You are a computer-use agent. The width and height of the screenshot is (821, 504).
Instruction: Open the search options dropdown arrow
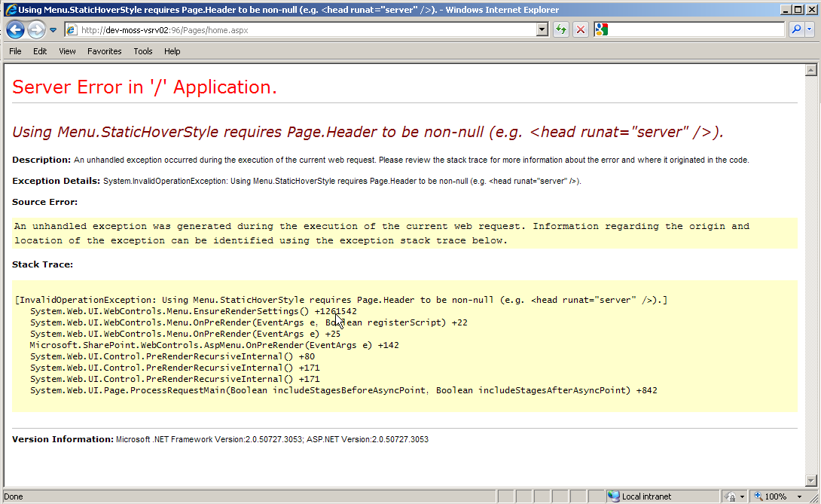point(810,30)
